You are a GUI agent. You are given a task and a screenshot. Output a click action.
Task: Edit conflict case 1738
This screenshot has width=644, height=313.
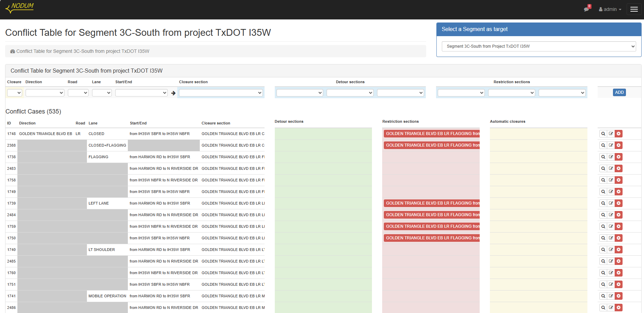[611, 157]
